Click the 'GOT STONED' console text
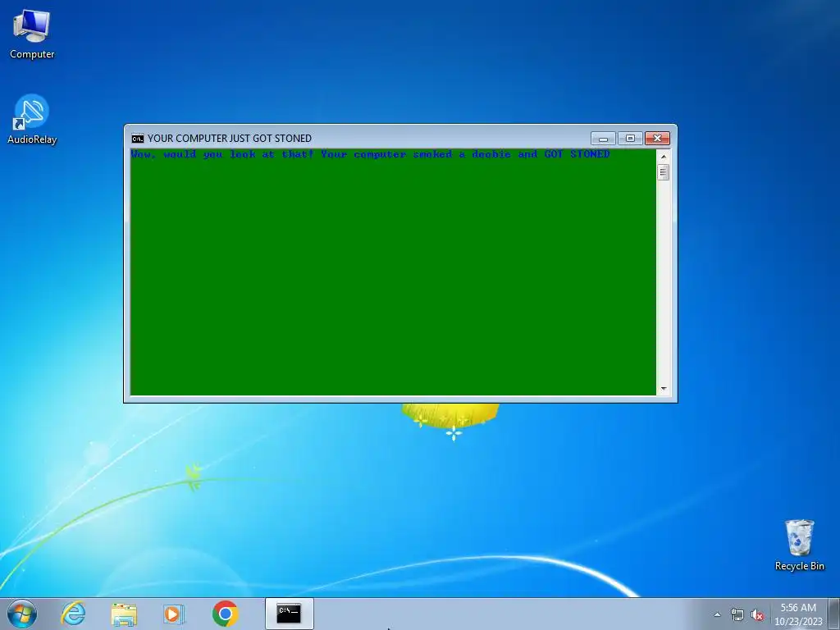840x630 pixels. (577, 154)
